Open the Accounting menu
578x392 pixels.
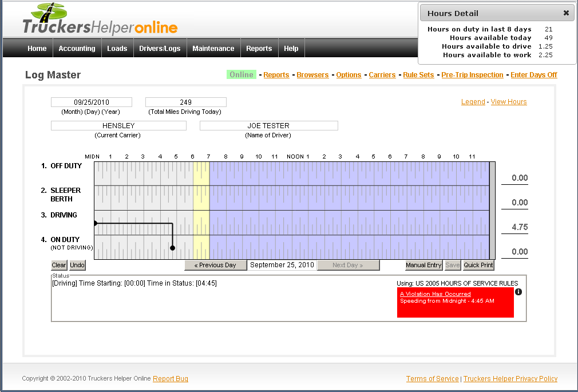tap(77, 49)
